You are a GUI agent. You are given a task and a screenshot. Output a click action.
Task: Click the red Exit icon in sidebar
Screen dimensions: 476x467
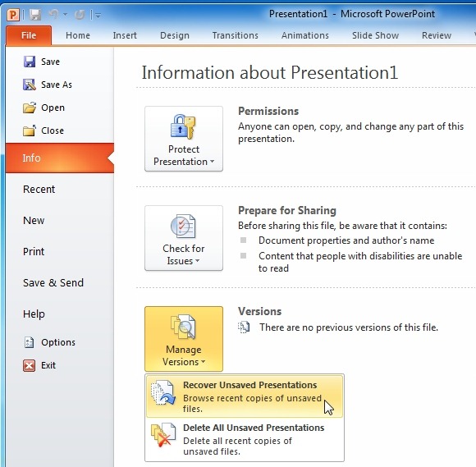point(30,365)
